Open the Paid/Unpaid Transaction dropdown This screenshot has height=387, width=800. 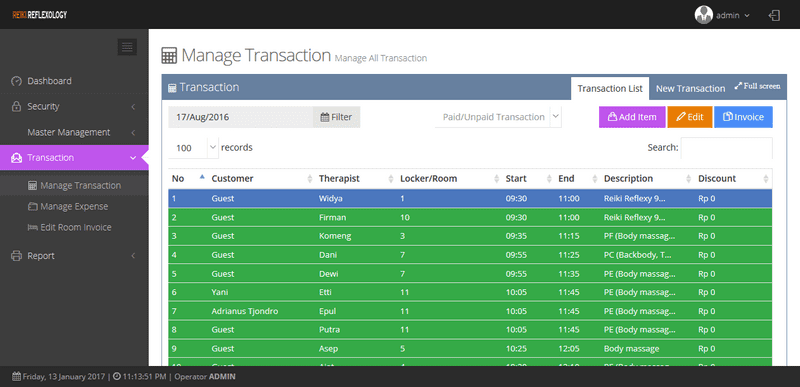click(x=498, y=117)
